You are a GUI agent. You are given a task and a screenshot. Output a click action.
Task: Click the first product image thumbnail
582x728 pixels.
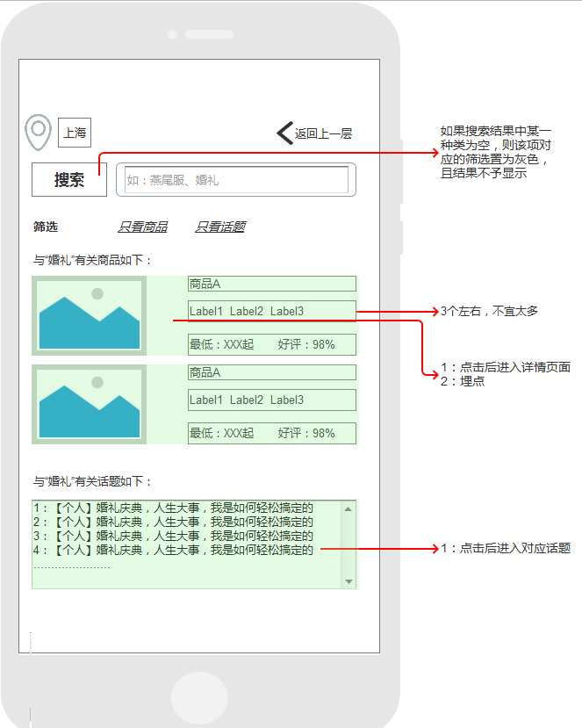pos(89,315)
